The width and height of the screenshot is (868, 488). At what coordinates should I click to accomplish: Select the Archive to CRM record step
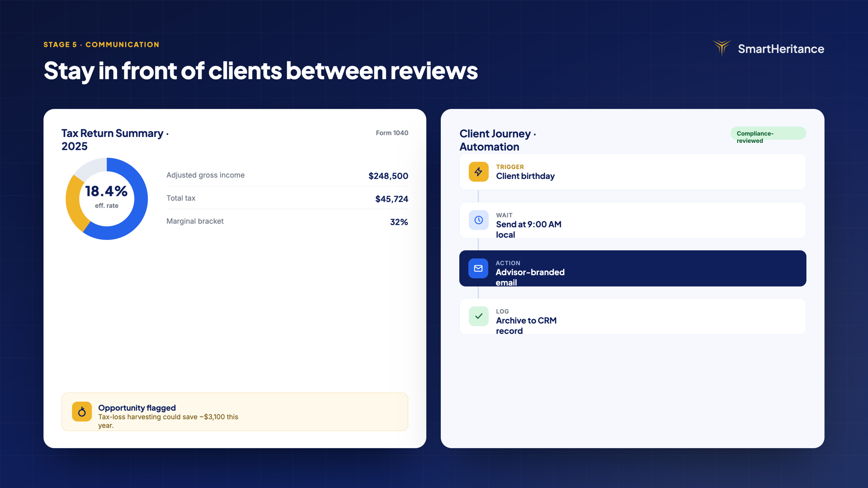coord(632,316)
